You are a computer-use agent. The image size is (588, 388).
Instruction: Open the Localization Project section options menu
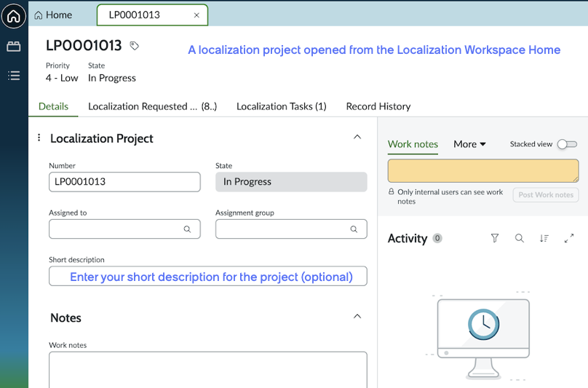click(x=39, y=138)
